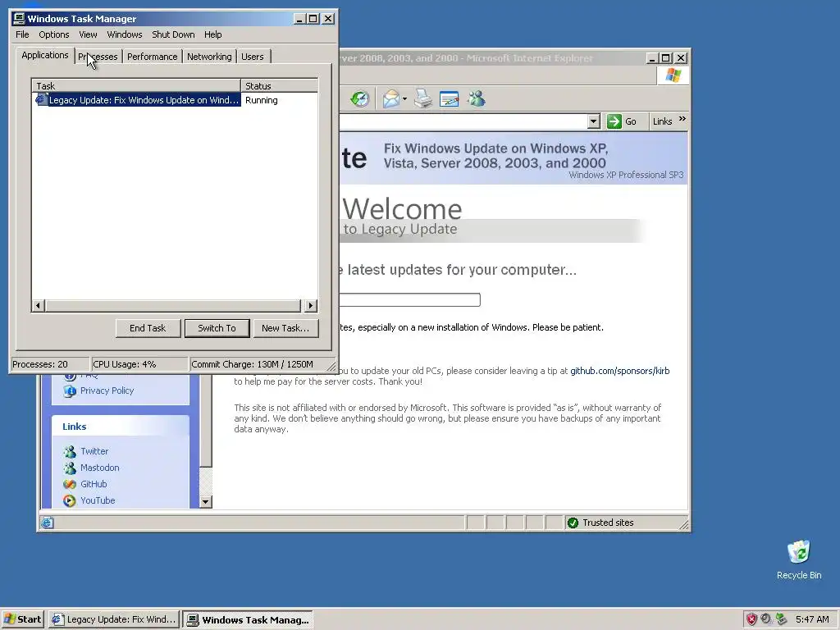Click the Windows flag logo in IE

[x=673, y=75]
